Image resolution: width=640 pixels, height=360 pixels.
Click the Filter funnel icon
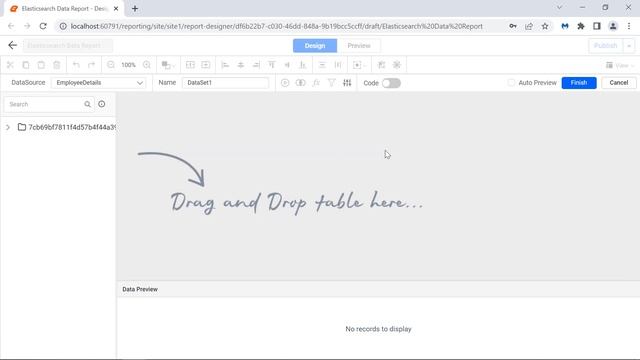(x=331, y=83)
